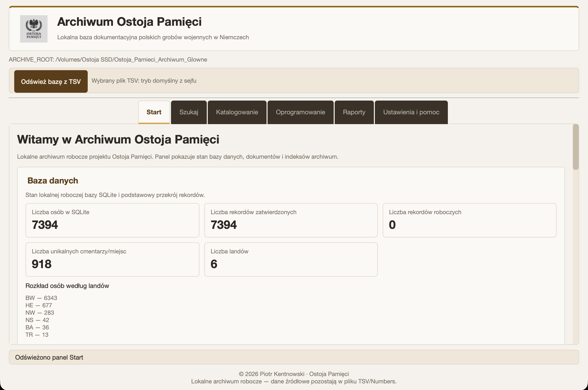Open the Ustawienia i pomoc tab
The width and height of the screenshot is (588, 390).
[411, 112]
